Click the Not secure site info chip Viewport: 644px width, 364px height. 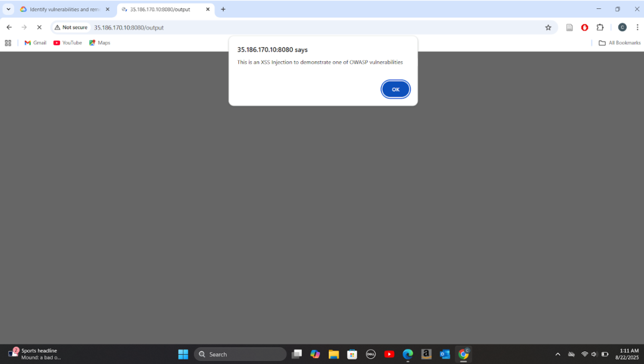click(71, 27)
